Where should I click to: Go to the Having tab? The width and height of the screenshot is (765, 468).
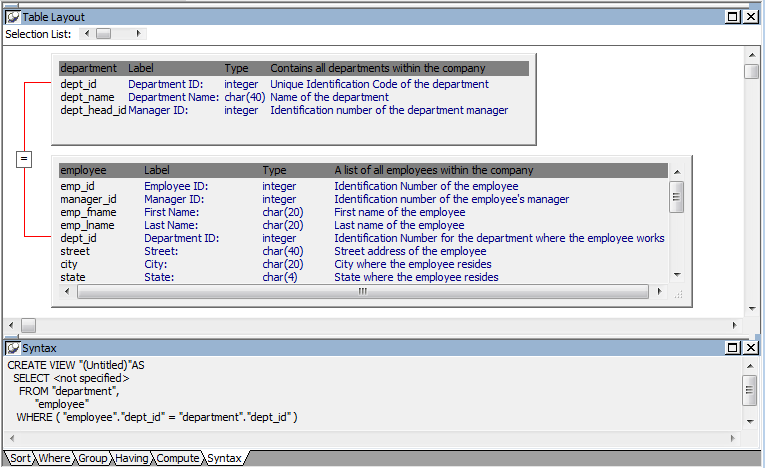pos(132,458)
